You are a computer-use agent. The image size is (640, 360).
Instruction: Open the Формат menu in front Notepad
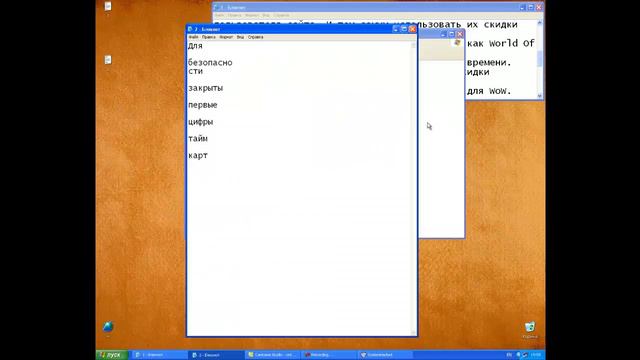pyautogui.click(x=226, y=37)
